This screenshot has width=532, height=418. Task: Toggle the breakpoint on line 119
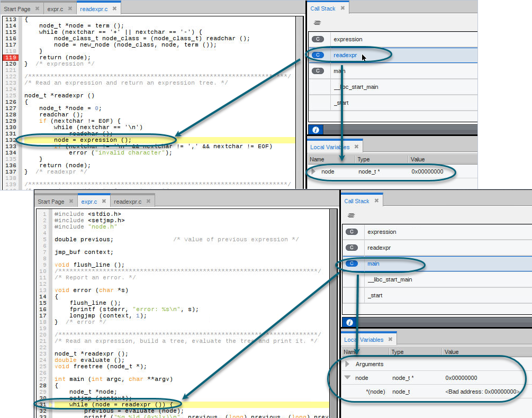tap(11, 58)
